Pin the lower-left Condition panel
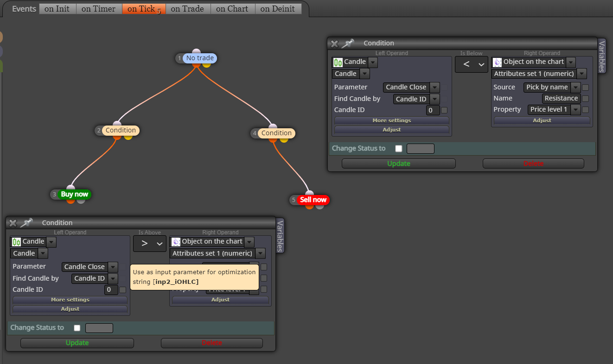Viewport: 613px width, 364px height. (x=26, y=223)
